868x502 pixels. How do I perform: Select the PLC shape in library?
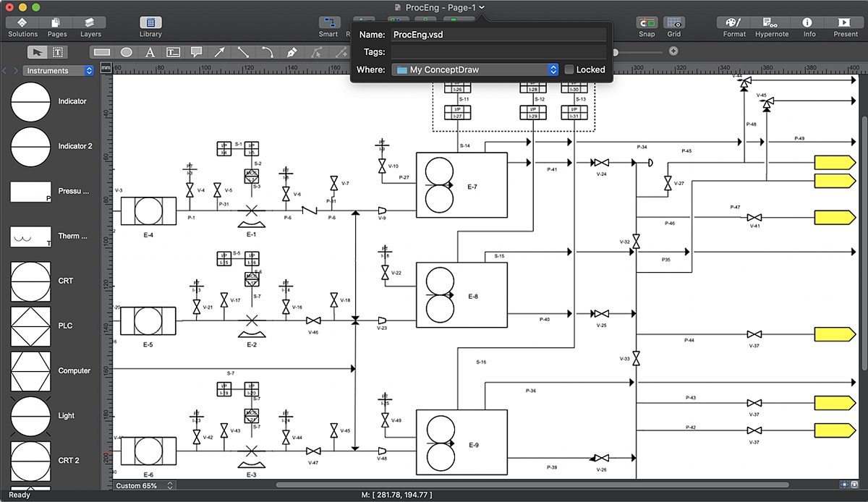click(30, 326)
